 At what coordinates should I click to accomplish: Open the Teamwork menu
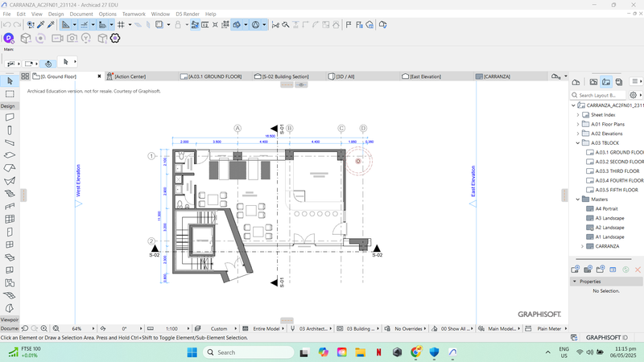tap(134, 14)
